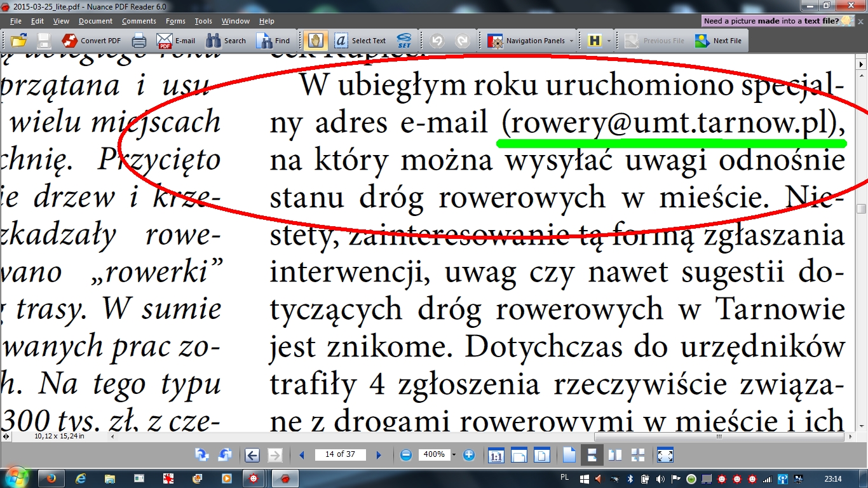This screenshot has width=868, height=488.
Task: Activate the Highlight tool
Action: (x=593, y=40)
